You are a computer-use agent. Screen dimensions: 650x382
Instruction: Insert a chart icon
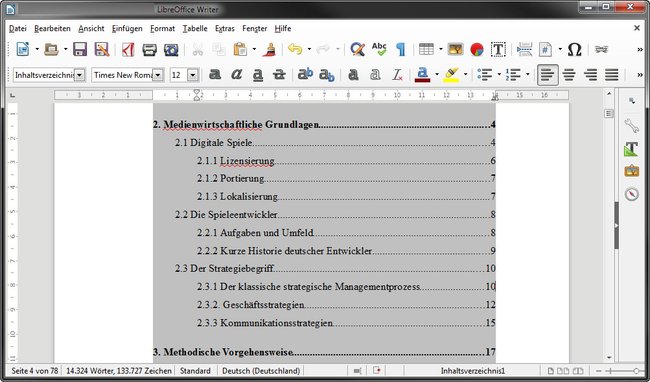(x=477, y=49)
